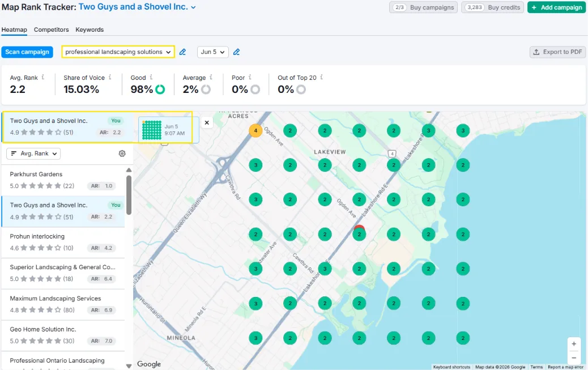The width and height of the screenshot is (588, 370).
Task: Click the Add campaign button
Action: tap(556, 7)
